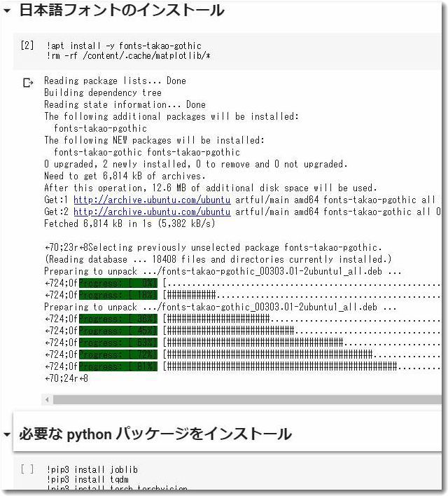Image resolution: width=448 pixels, height=496 pixels.
Task: Click the green Progress 18% indicator
Action: (118, 295)
